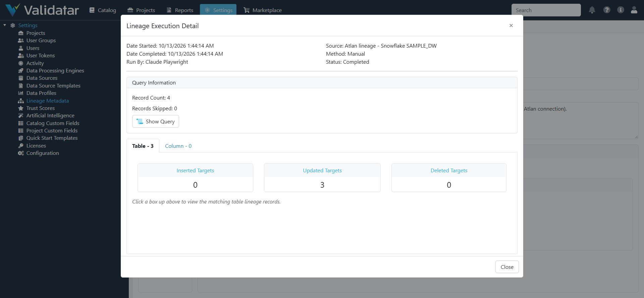Dismiss dialog with the X button

[511, 25]
